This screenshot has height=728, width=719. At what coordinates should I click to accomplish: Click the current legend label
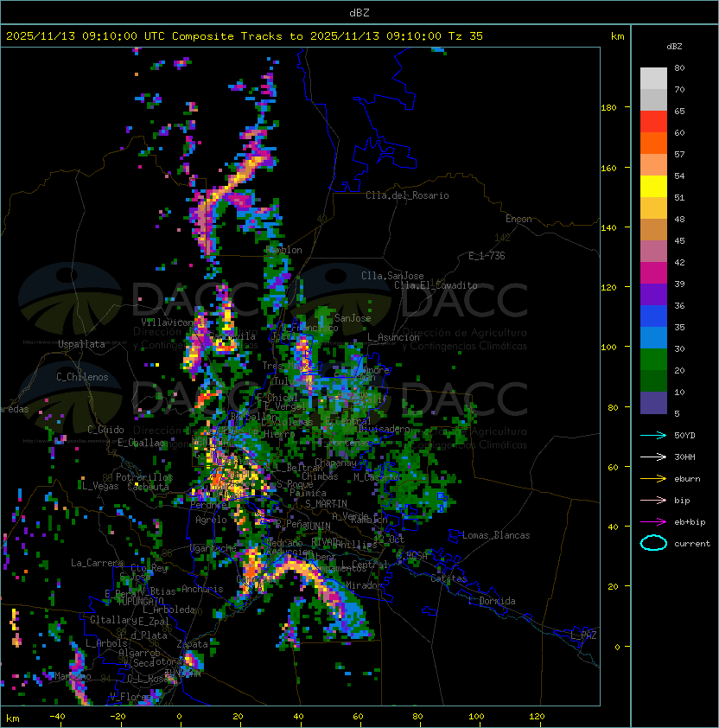pyautogui.click(x=692, y=543)
